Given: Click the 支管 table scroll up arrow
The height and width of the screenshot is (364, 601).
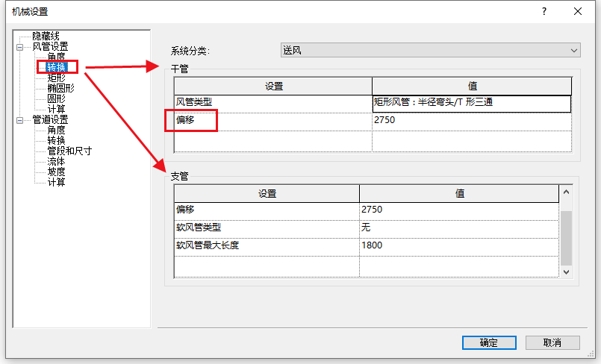Looking at the screenshot, I should click(566, 192).
